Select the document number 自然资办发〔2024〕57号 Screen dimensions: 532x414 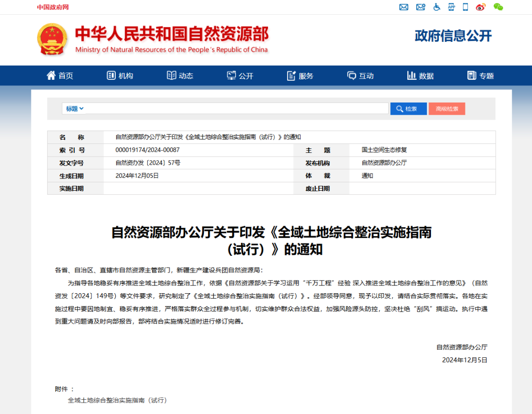tap(148, 163)
